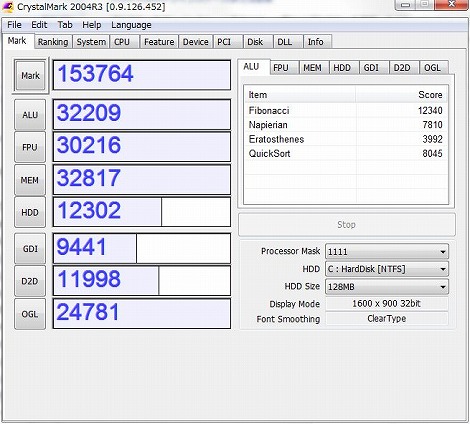470x424 pixels.
Task: Select the Fibonacci result row
Action: click(346, 110)
